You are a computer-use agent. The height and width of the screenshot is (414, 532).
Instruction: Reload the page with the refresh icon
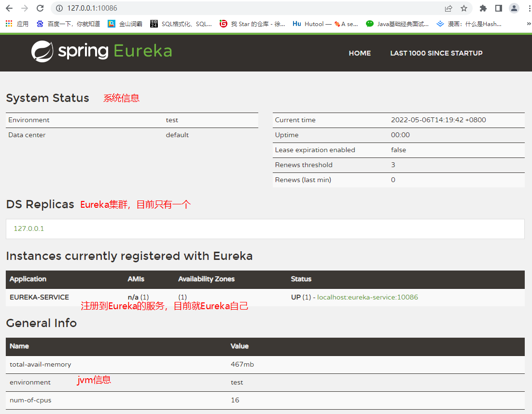tap(40, 8)
